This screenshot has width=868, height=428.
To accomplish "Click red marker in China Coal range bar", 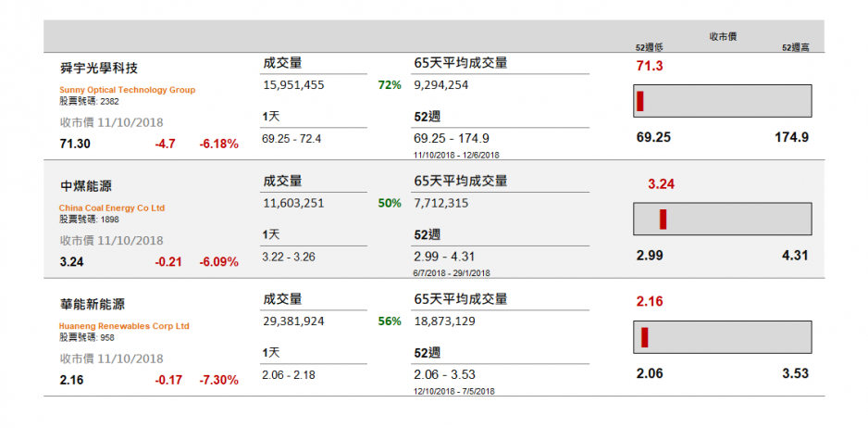I will click(663, 219).
